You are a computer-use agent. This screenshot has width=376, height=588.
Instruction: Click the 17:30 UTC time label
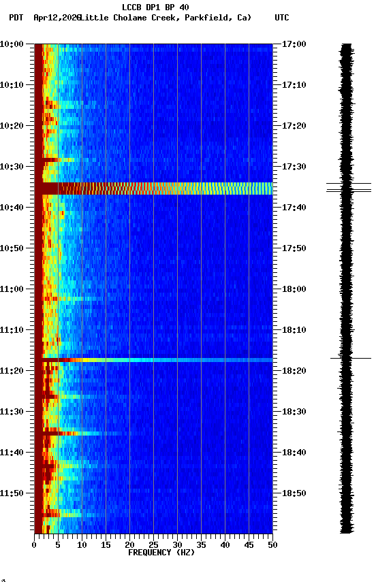(294, 167)
